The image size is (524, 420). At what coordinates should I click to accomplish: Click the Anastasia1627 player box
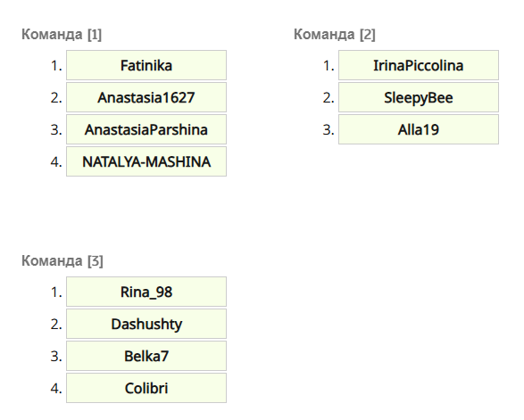coord(146,97)
